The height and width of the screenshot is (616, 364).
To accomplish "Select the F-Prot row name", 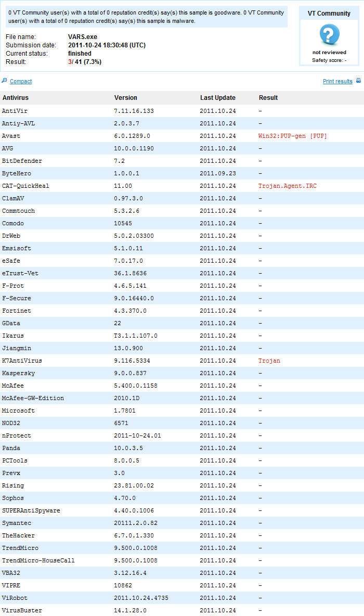I will (x=13, y=286).
